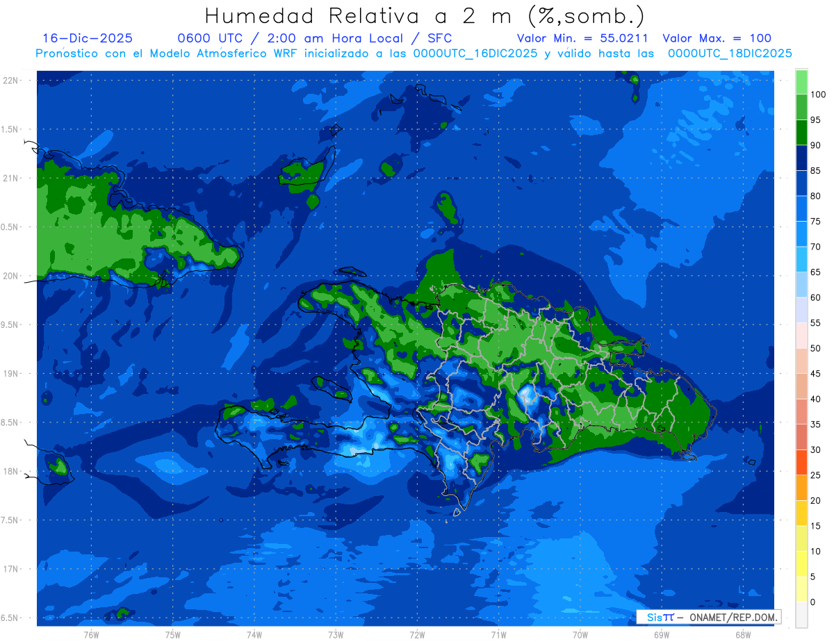Click the '76W' longitude label
The height and width of the screenshot is (644, 834).
point(91,635)
